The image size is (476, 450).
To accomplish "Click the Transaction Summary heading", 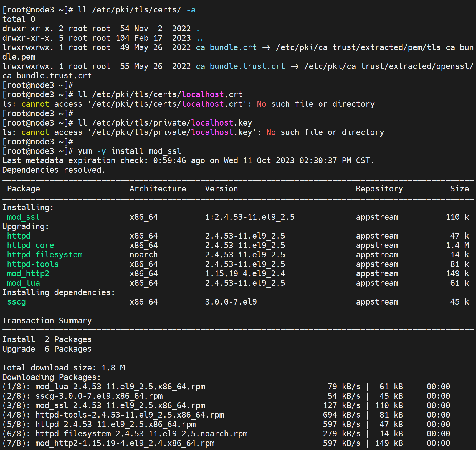I will pyautogui.click(x=47, y=321).
